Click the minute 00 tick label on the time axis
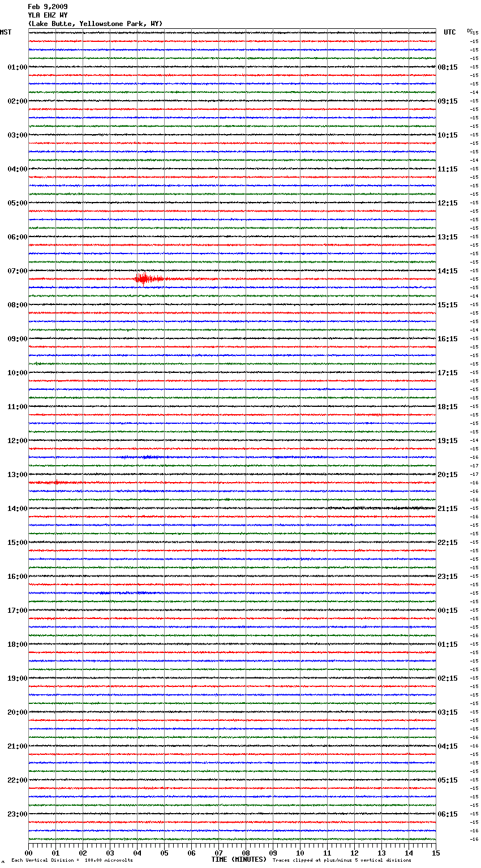This screenshot has height=868, width=481. point(29,853)
